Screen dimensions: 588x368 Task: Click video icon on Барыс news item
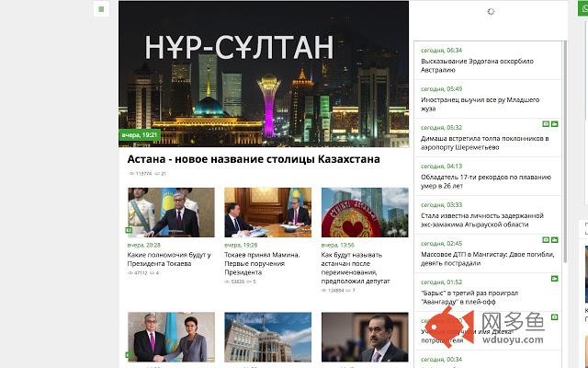(555, 279)
